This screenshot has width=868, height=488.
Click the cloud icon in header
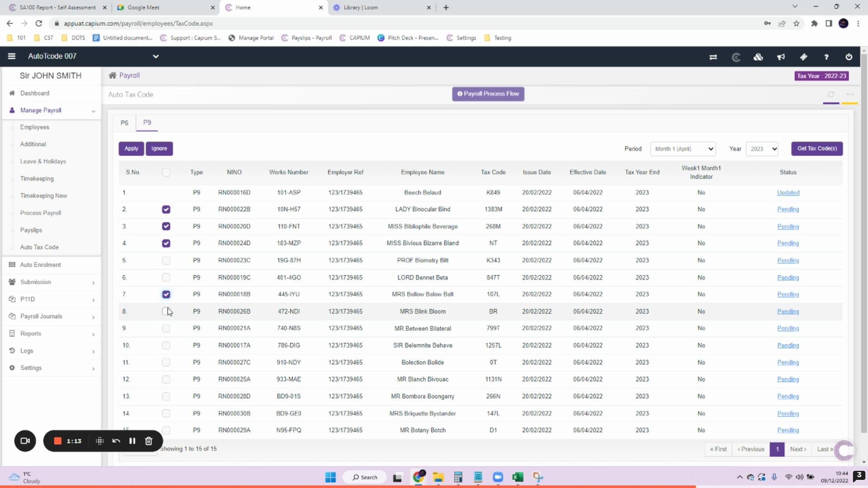(758, 57)
